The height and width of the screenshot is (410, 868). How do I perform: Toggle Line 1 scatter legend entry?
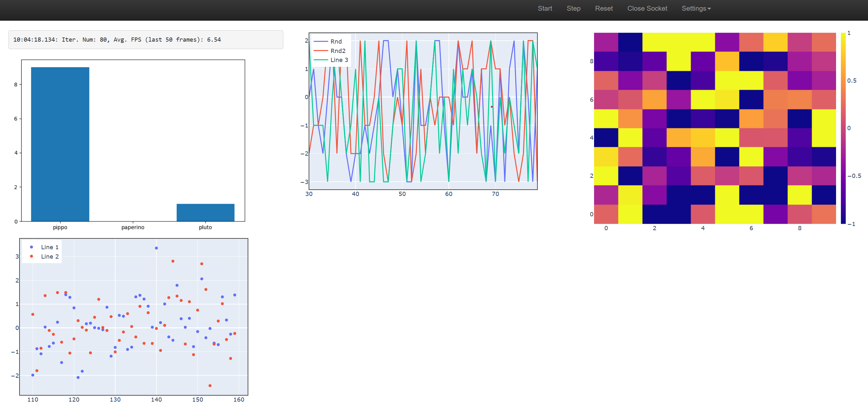pos(50,247)
